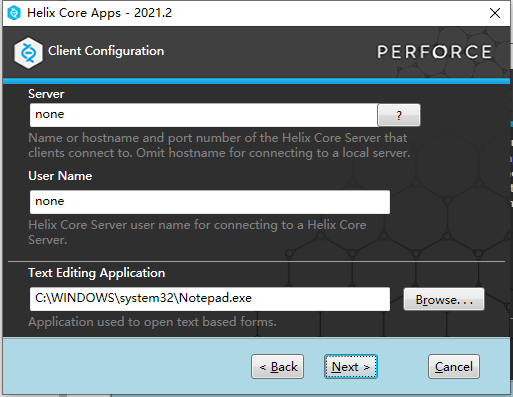Click the server help question mark button
Viewport: 513px width, 397px height.
[399, 115]
